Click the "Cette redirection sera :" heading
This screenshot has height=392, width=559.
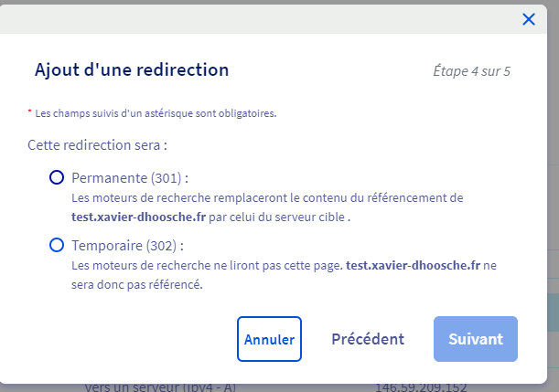pyautogui.click(x=97, y=144)
